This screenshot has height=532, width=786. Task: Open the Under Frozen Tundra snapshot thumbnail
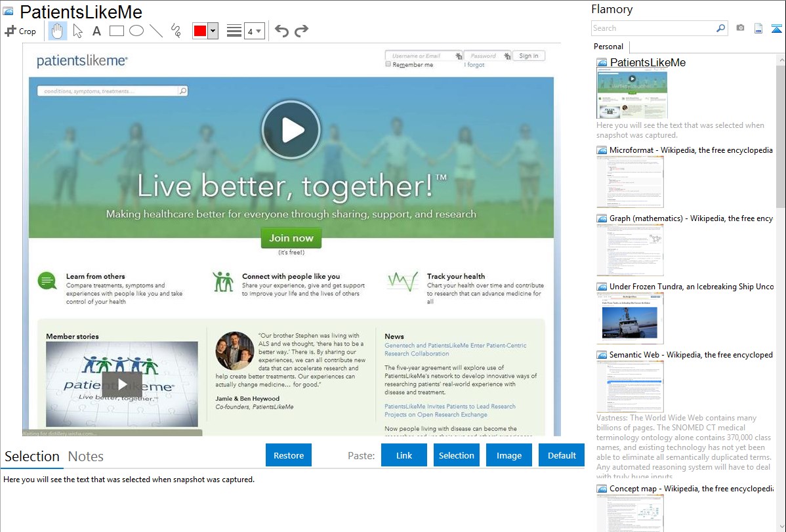tap(630, 318)
